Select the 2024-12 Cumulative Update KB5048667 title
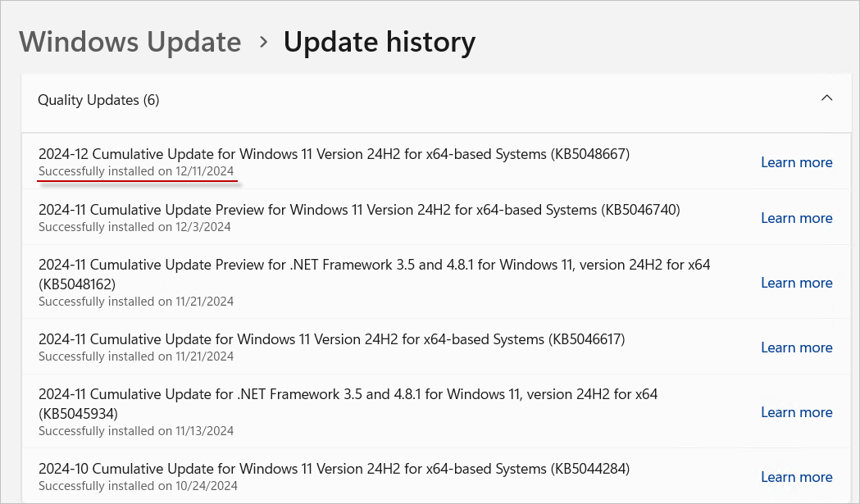The image size is (860, 504). 334,154
